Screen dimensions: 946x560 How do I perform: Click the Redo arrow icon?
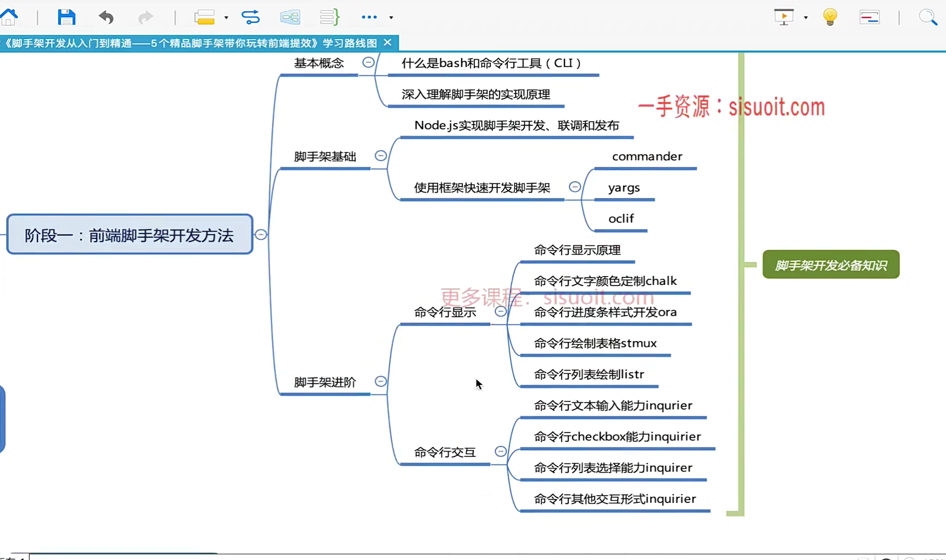(x=145, y=17)
